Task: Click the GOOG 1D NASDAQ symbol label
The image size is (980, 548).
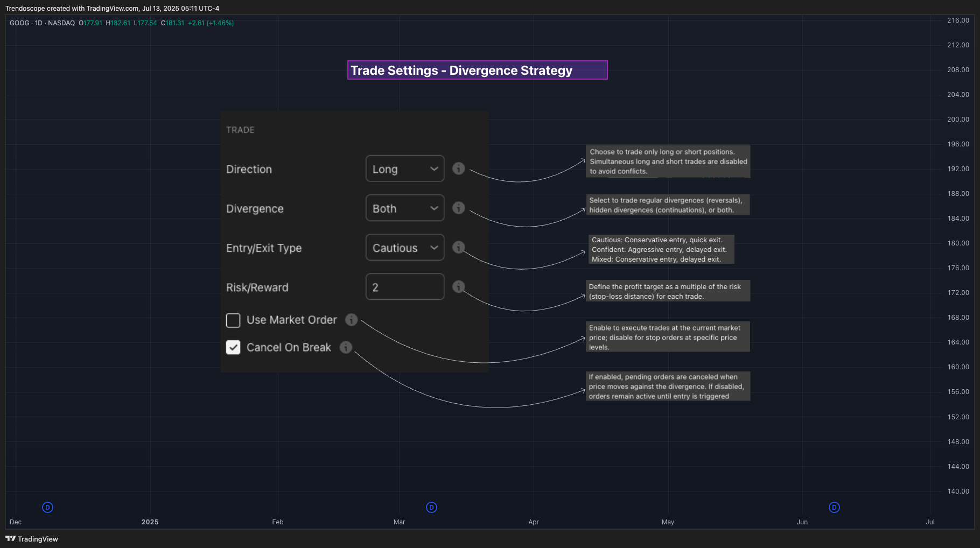Action: coord(43,23)
